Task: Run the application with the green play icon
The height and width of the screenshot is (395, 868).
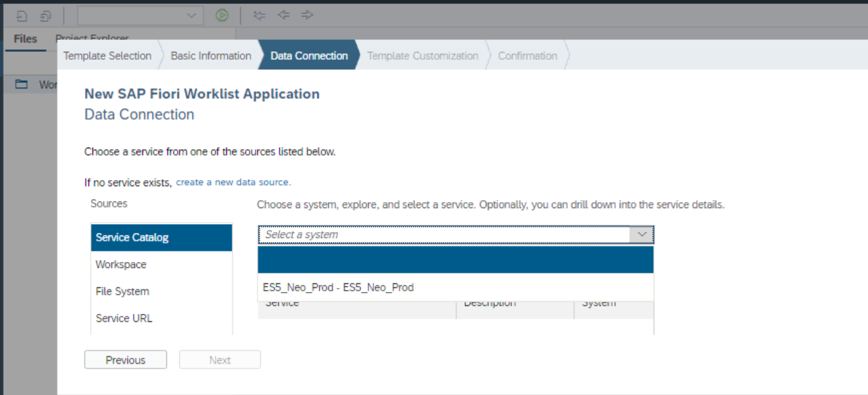Action: pos(222,15)
